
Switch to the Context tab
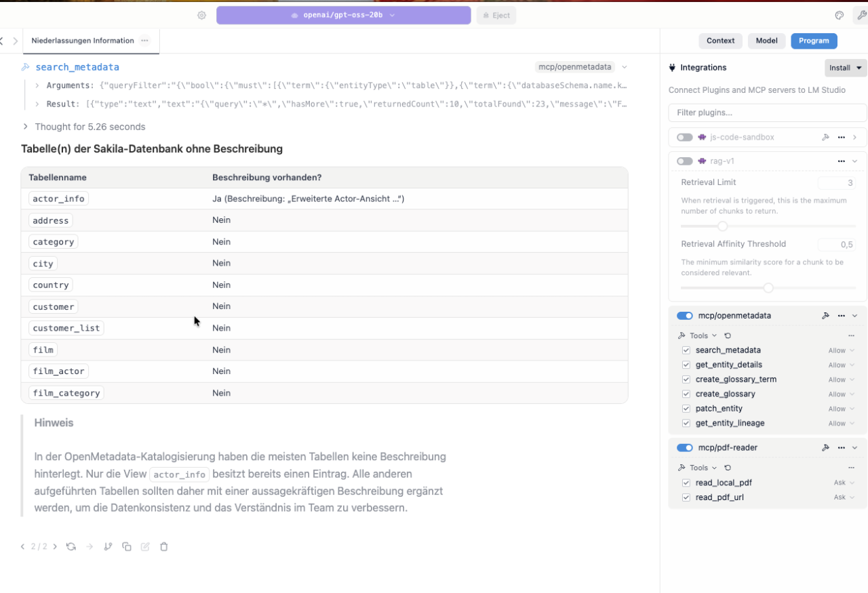(x=720, y=41)
